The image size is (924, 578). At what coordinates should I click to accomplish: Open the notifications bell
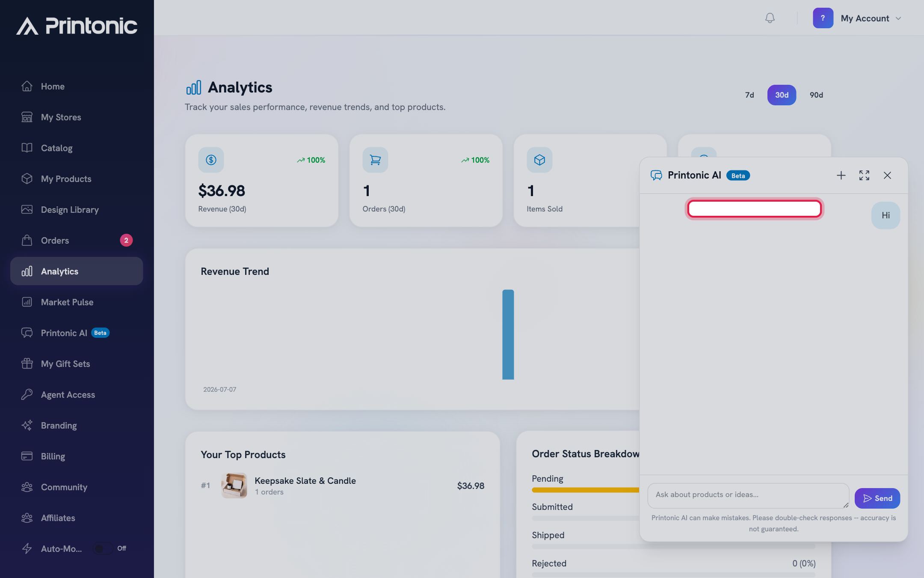pyautogui.click(x=770, y=18)
